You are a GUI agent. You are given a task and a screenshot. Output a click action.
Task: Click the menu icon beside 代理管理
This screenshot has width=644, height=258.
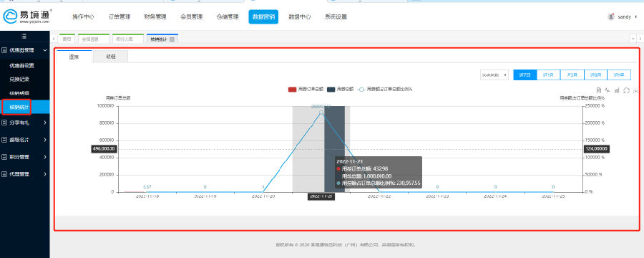tap(4, 174)
